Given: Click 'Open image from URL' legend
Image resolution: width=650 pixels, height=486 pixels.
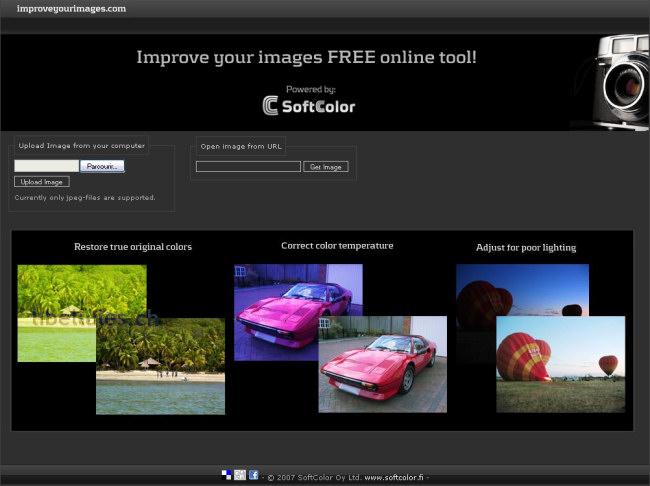Looking at the screenshot, I should tap(241, 146).
